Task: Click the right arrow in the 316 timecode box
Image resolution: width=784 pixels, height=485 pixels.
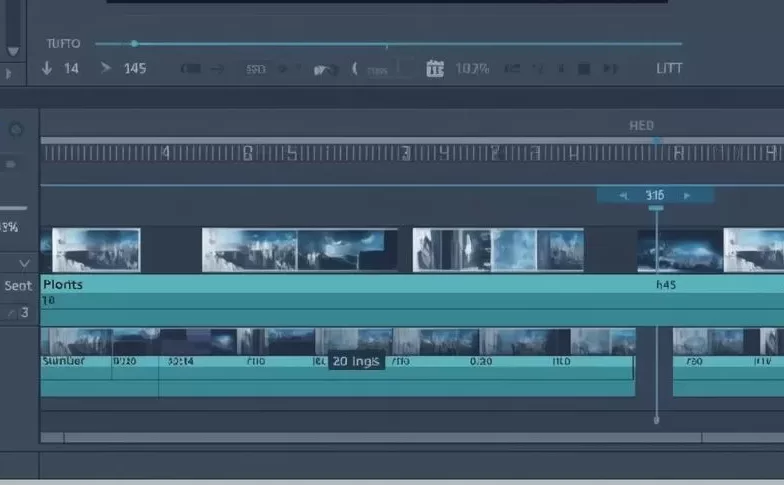Action: click(x=686, y=196)
